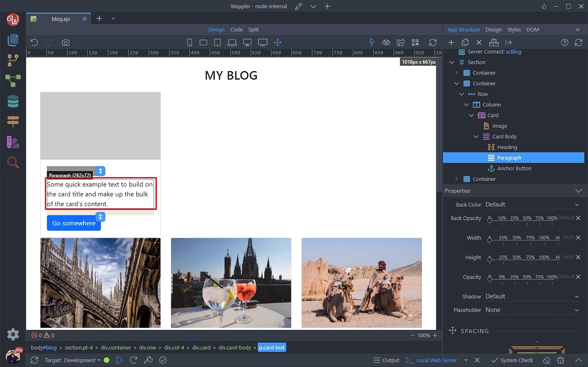
Task: Collapse the Card Body tree item
Action: click(476, 136)
